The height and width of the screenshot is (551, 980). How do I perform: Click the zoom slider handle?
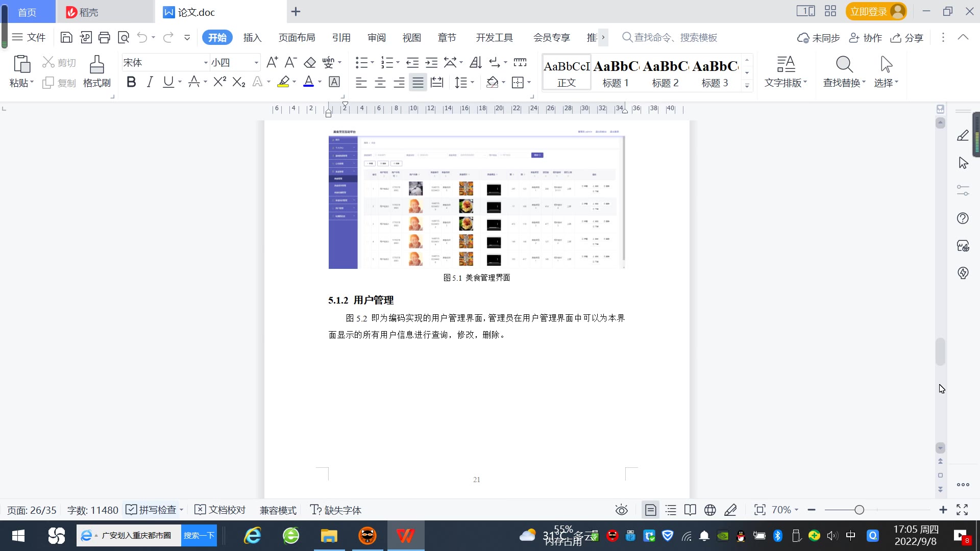tap(859, 510)
